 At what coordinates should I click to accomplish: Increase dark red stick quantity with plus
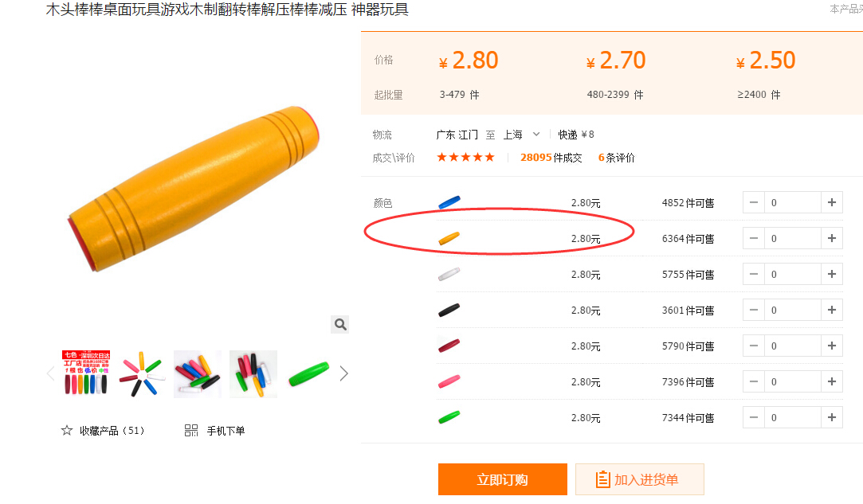click(831, 346)
